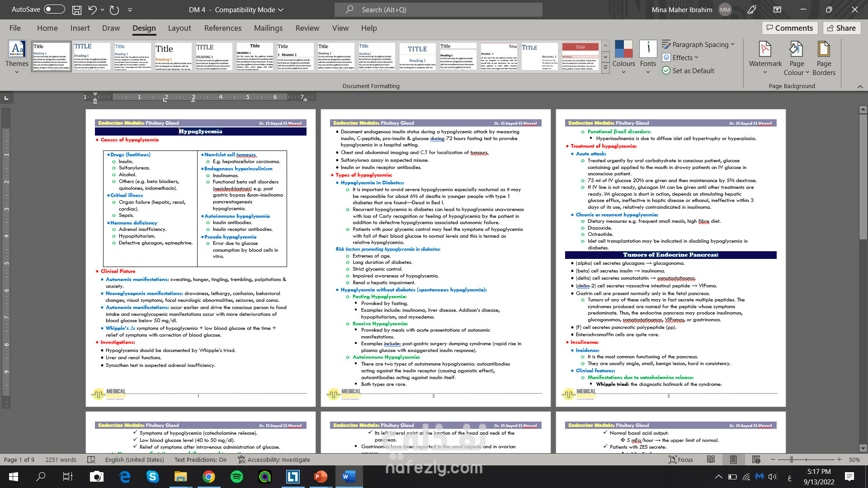This screenshot has height=488, width=868.
Task: Open the Paragraph Spacing dropdown
Action: click(698, 44)
